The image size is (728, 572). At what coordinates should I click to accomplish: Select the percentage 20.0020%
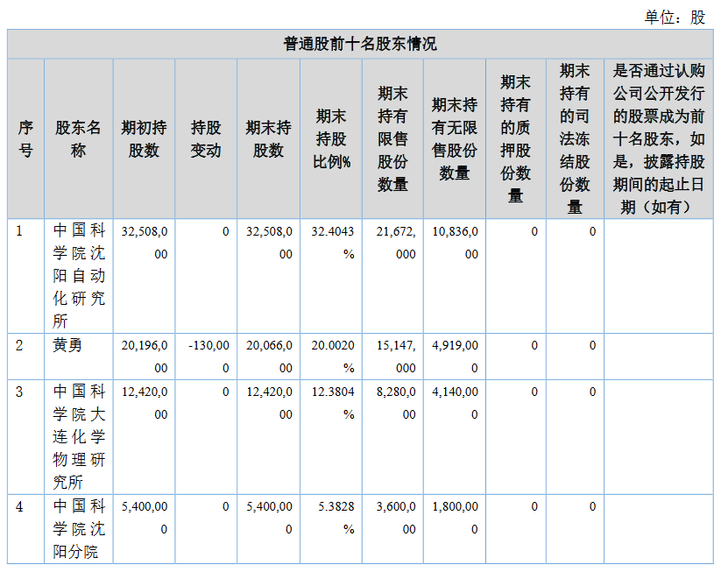(x=332, y=357)
